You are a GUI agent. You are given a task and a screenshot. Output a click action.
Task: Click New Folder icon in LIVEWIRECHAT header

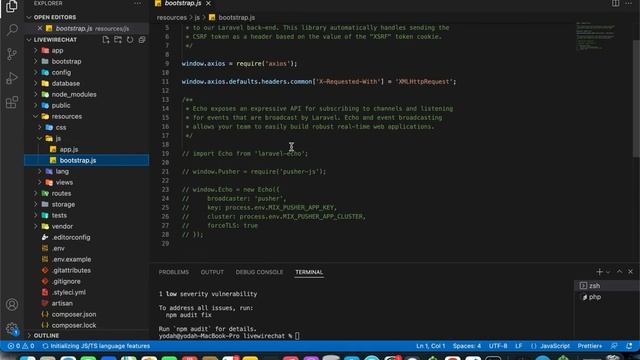click(x=118, y=40)
